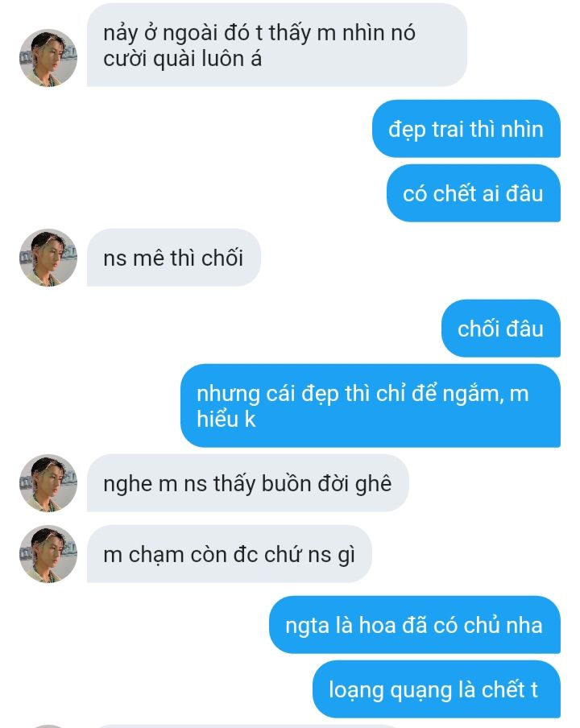Select 'ngta là hoa đã có chủ nha' message

point(415,625)
